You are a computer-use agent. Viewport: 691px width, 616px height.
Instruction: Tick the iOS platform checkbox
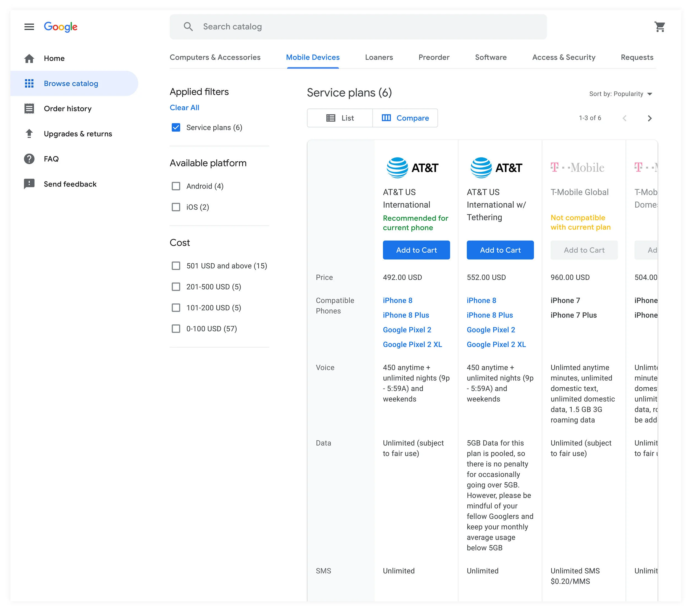(176, 207)
